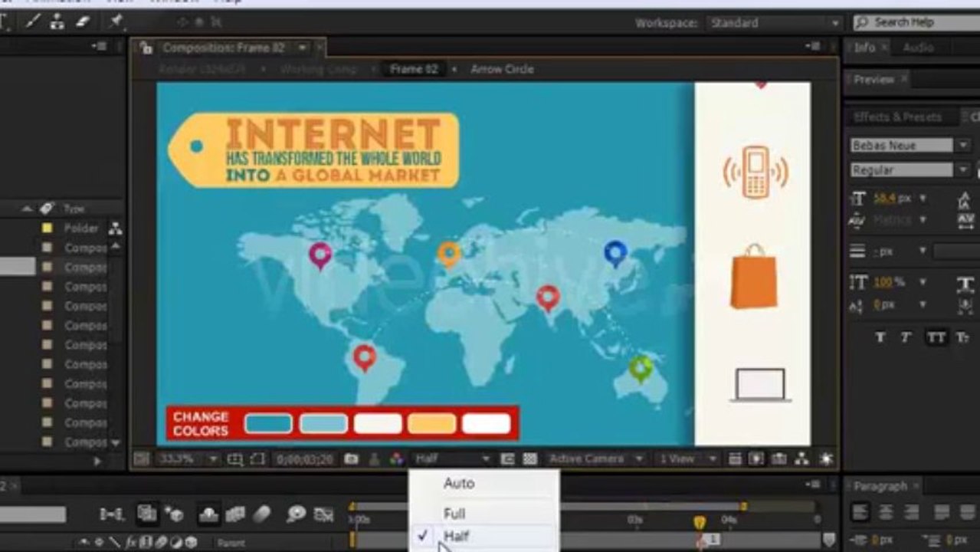This screenshot has width=980, height=552.
Task: Click the Brainstorm icon in timeline
Action: pos(296,514)
